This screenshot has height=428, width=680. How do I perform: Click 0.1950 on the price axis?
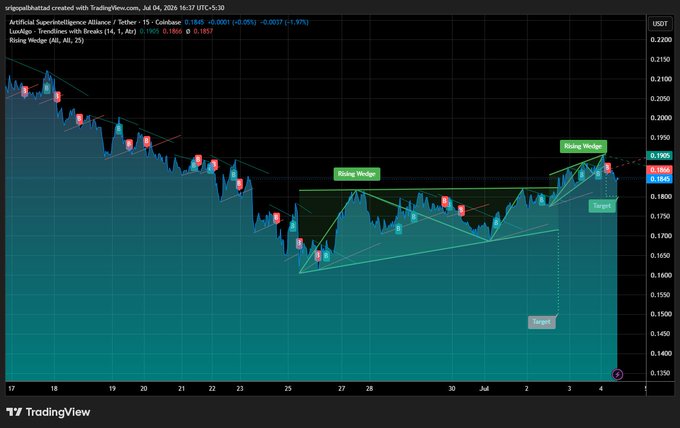point(660,138)
